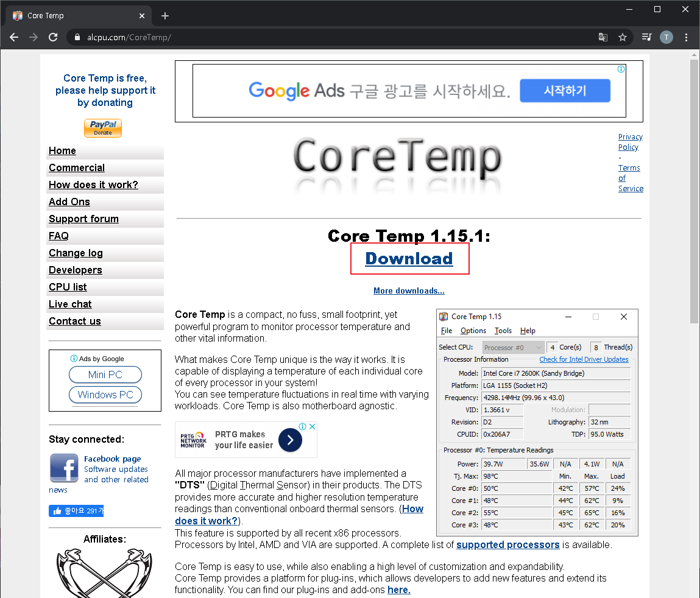
Task: Click the browser forward arrow
Action: pyautogui.click(x=34, y=37)
